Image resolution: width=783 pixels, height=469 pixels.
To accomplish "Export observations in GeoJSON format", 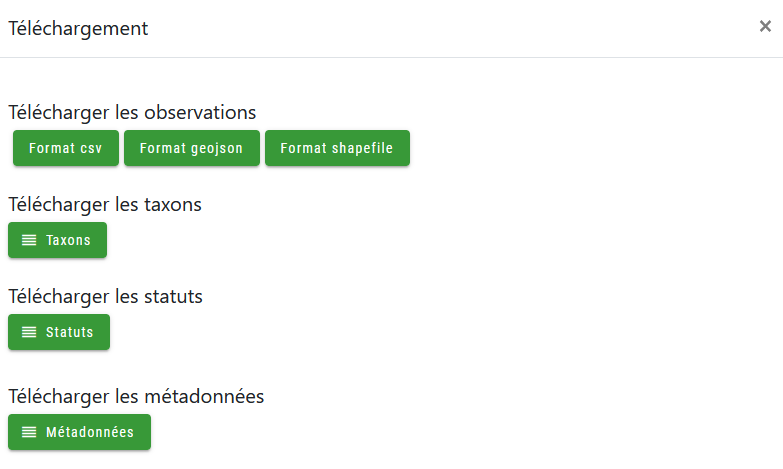I will (x=191, y=148).
